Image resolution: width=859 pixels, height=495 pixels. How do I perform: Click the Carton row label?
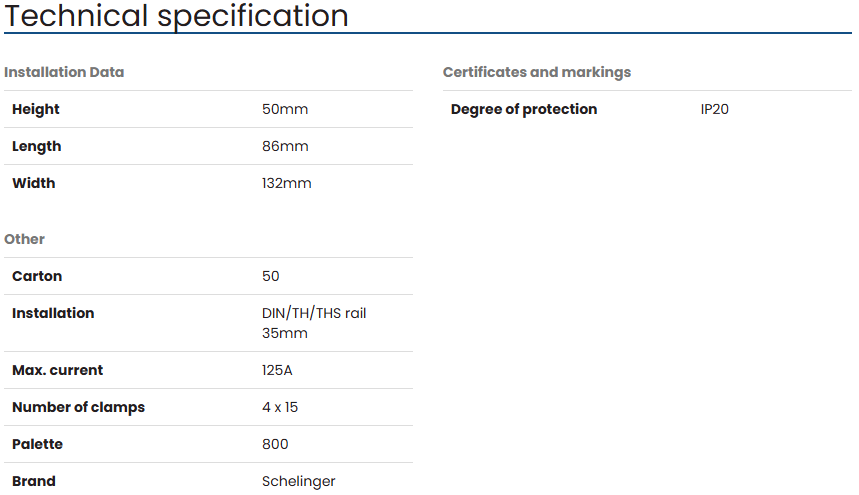pyautogui.click(x=37, y=276)
